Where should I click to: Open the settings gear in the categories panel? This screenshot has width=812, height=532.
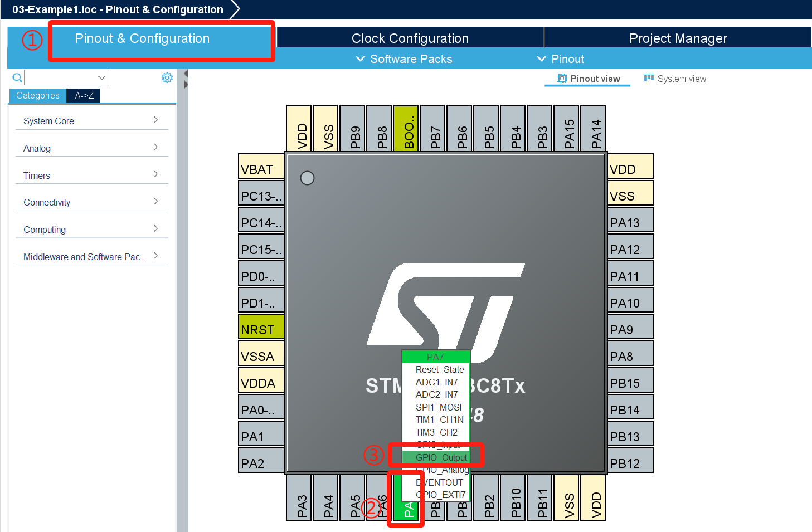point(167,77)
